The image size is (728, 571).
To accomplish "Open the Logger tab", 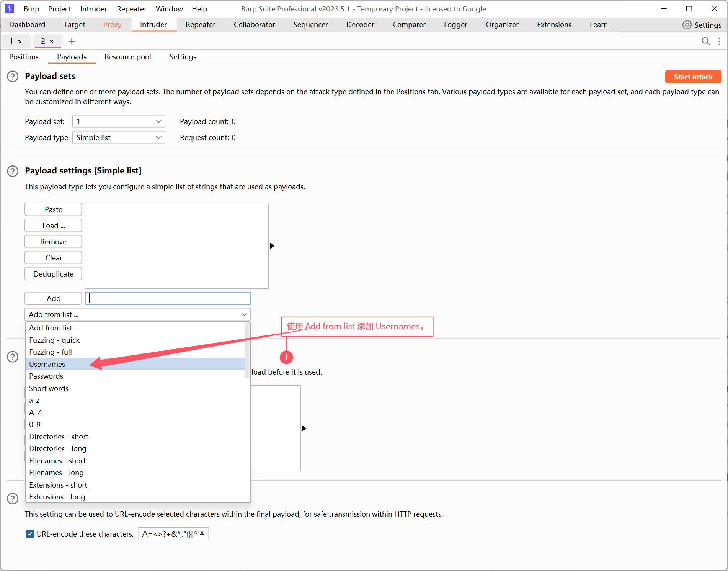I will tap(455, 25).
